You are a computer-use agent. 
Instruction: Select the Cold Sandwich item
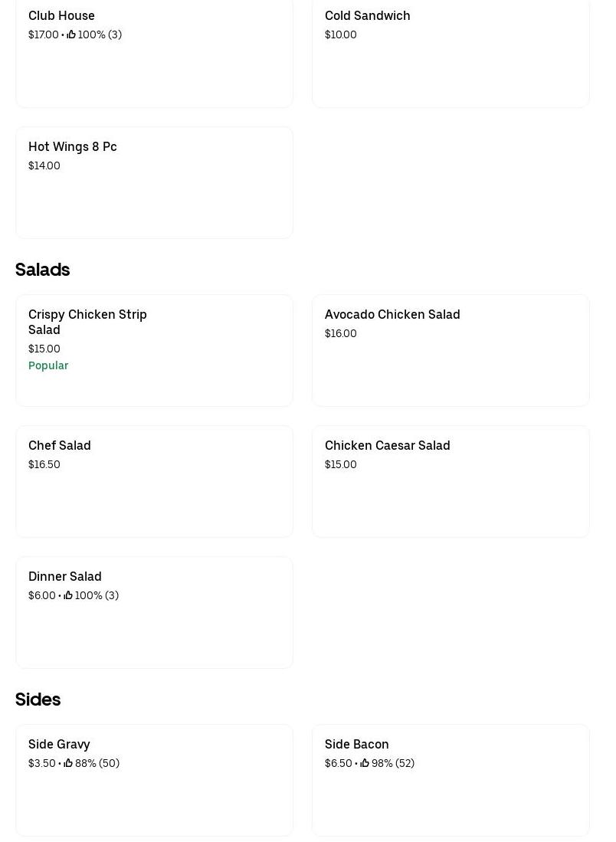point(451,54)
